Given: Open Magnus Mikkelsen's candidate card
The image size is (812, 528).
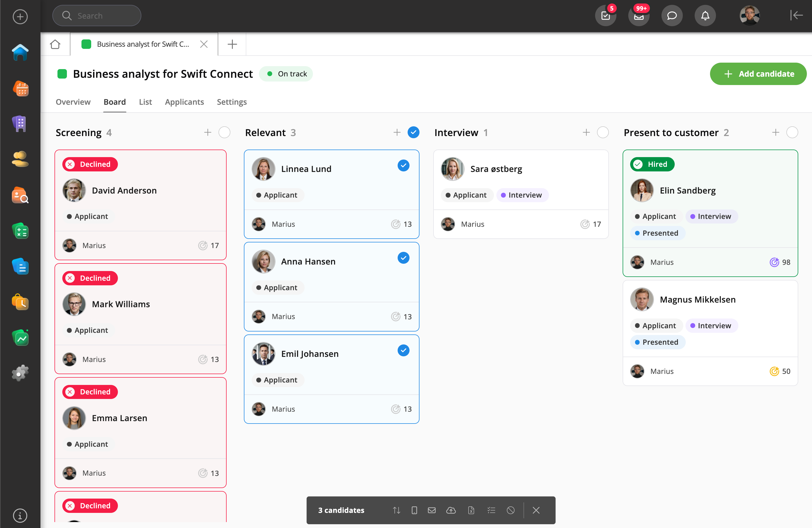Looking at the screenshot, I should tap(710, 333).
